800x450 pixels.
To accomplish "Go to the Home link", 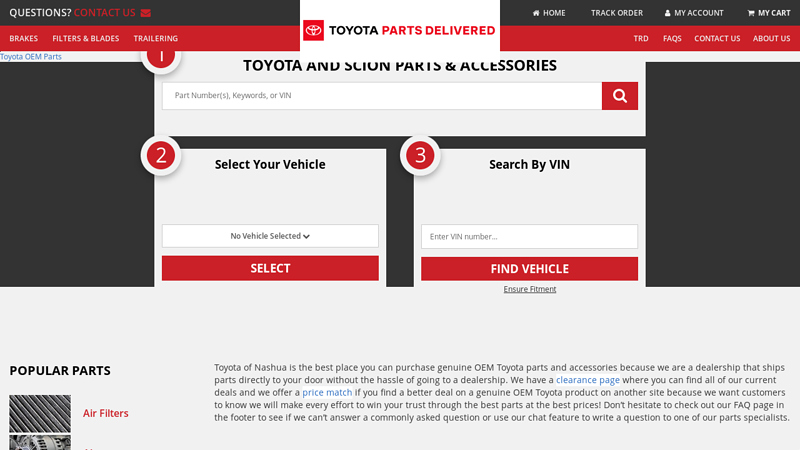I will (554, 13).
